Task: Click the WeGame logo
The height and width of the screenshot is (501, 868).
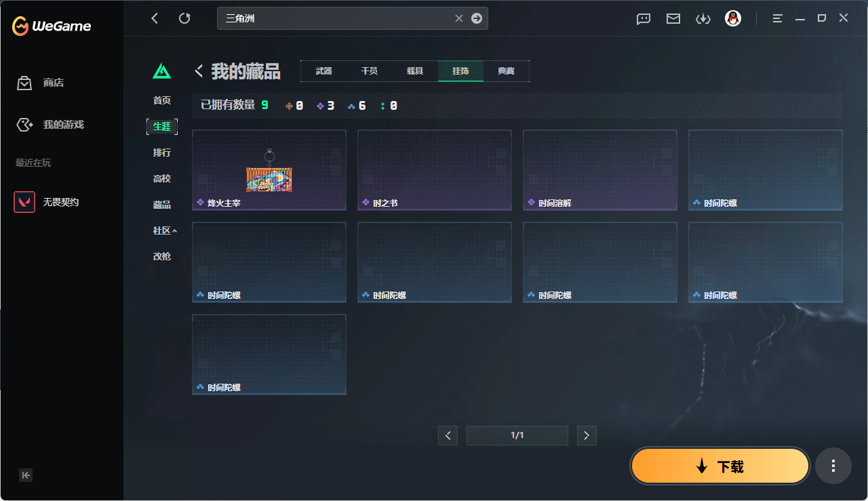Action: coord(52,26)
